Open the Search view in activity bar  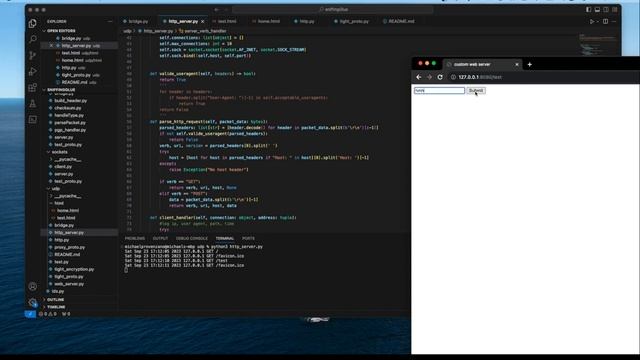(x=33, y=39)
